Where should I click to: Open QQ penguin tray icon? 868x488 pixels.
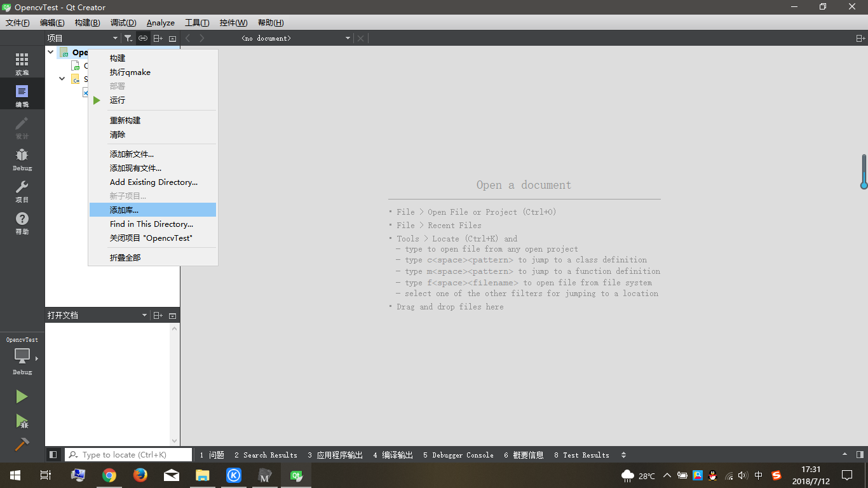click(712, 475)
